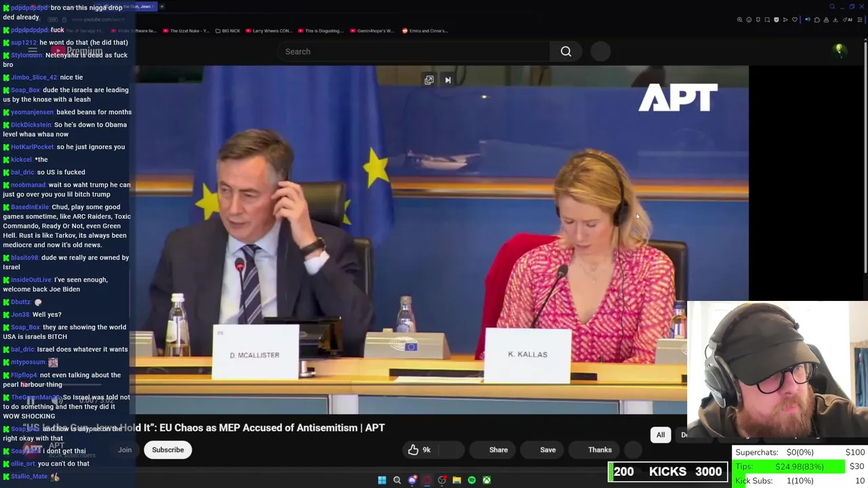Image resolution: width=868 pixels, height=488 pixels.
Task: Open the "Gamin4hope's W..." bookmark
Action: (372, 30)
